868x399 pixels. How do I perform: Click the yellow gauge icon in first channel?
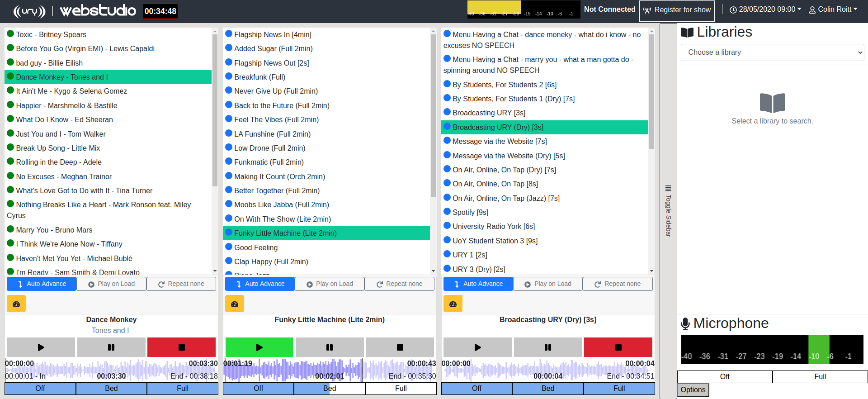[16, 304]
